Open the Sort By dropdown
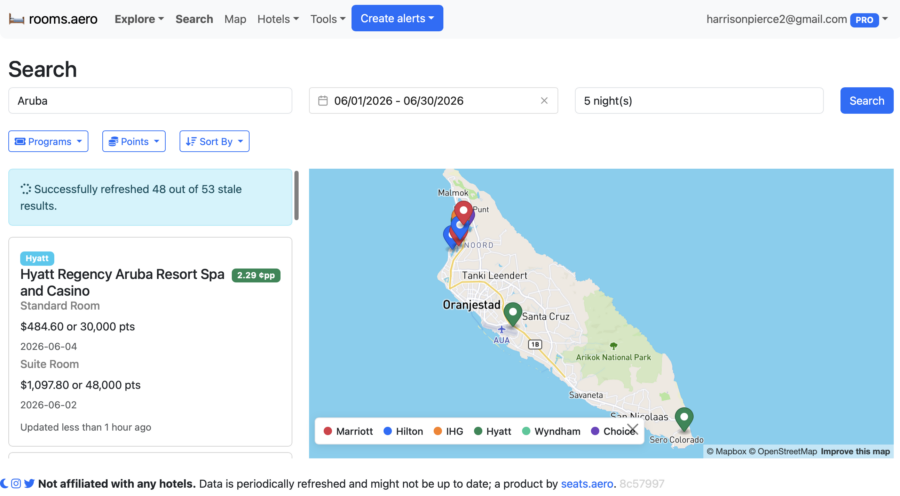Image resolution: width=900 pixels, height=496 pixels. click(214, 141)
